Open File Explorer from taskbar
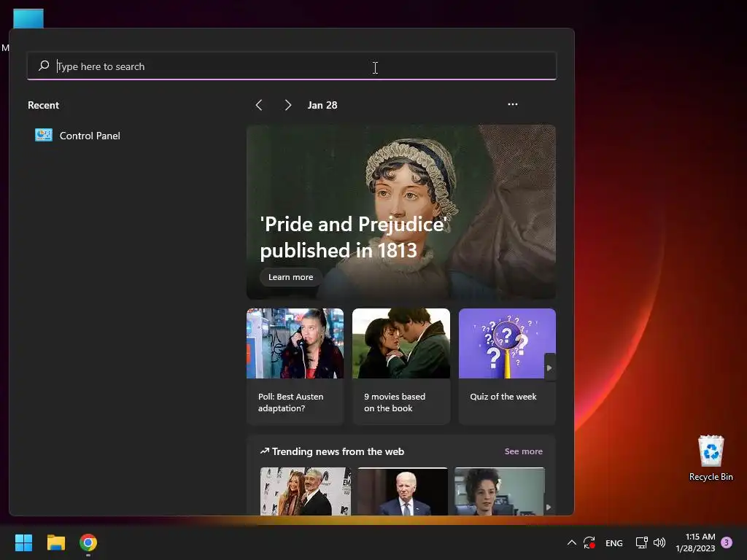Image resolution: width=747 pixels, height=560 pixels. click(x=55, y=542)
